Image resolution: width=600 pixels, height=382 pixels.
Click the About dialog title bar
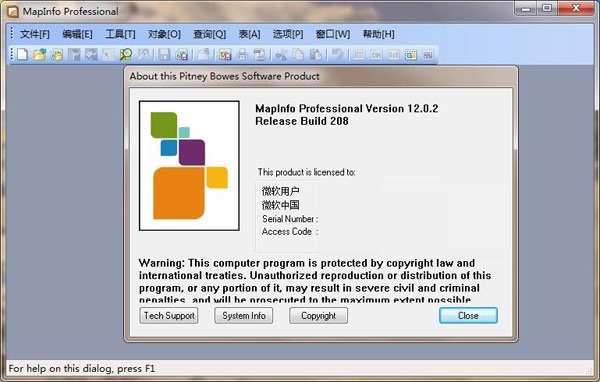(x=321, y=76)
